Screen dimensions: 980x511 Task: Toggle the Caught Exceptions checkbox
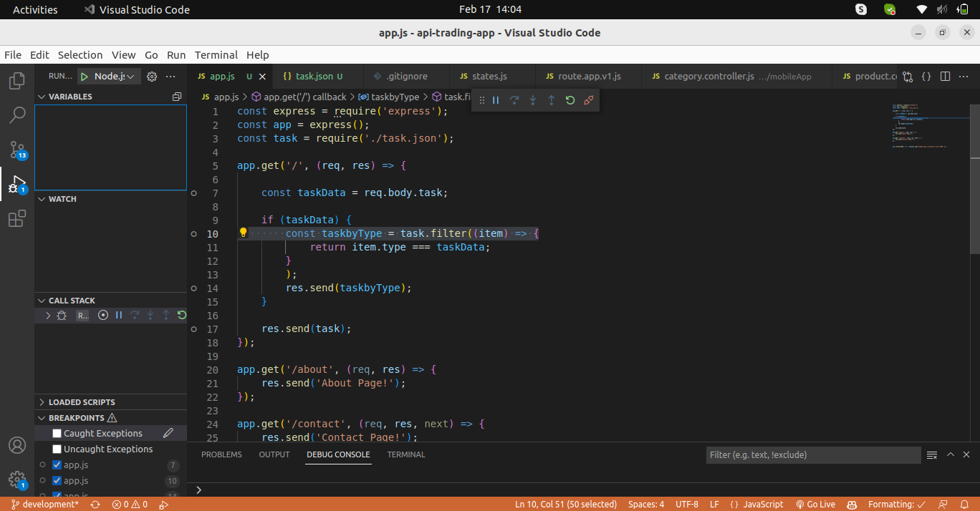(57, 433)
